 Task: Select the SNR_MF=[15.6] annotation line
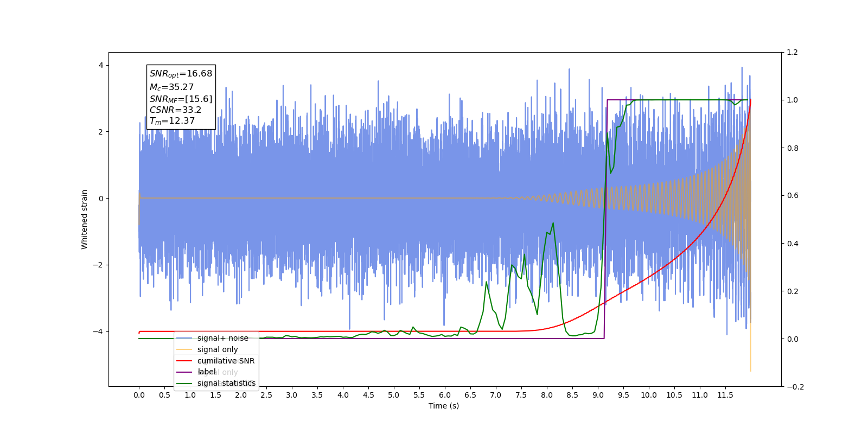(181, 99)
